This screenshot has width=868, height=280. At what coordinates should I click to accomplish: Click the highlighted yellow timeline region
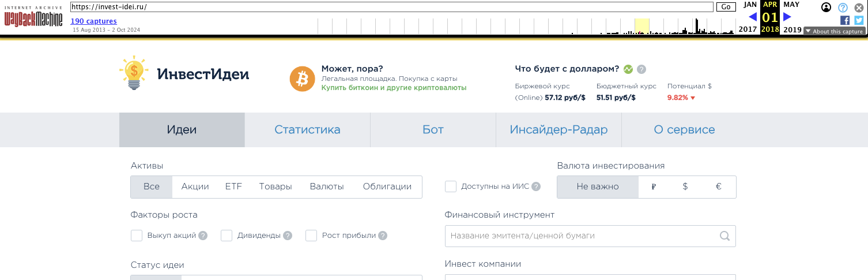pos(641,26)
